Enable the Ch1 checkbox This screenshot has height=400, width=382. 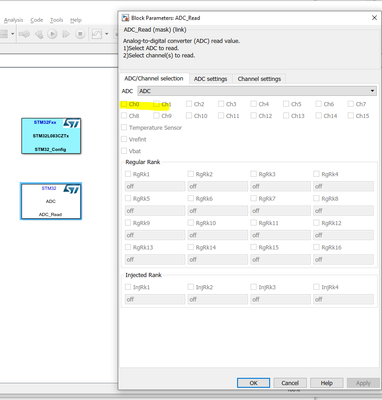point(156,104)
